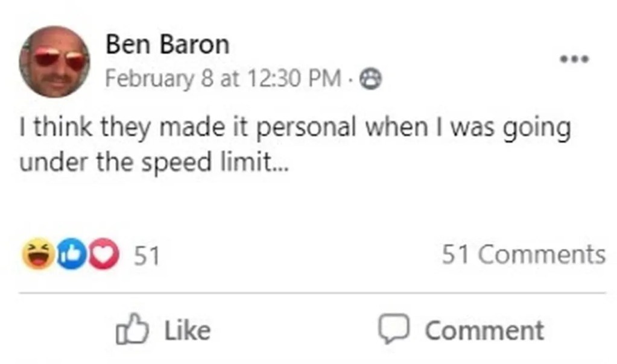The height and width of the screenshot is (364, 617).
Task: Open the three-dot post options menu
Action: click(x=574, y=59)
